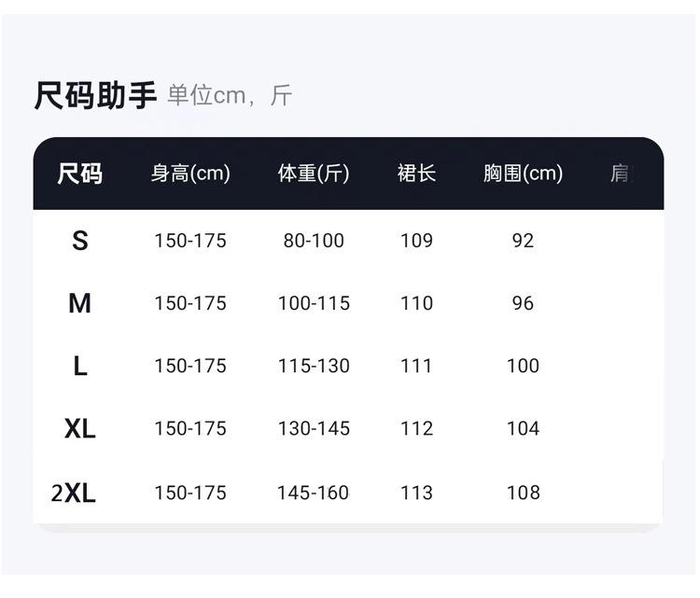Screen dimensions: 700x598
Task: Click the 尺码助手 title
Action: tap(95, 95)
